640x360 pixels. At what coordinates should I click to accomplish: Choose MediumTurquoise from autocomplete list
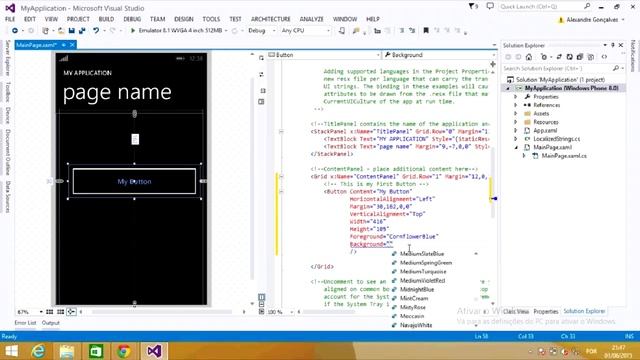click(423, 271)
